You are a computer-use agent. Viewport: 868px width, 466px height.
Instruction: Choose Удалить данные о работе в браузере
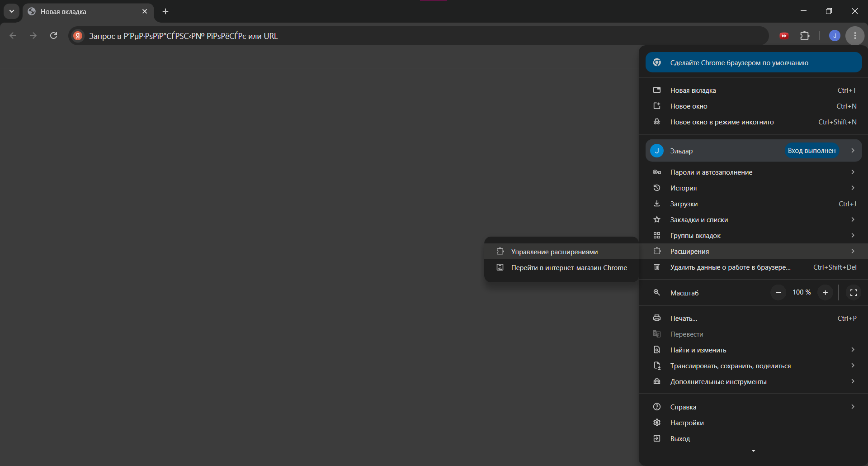click(x=754, y=267)
